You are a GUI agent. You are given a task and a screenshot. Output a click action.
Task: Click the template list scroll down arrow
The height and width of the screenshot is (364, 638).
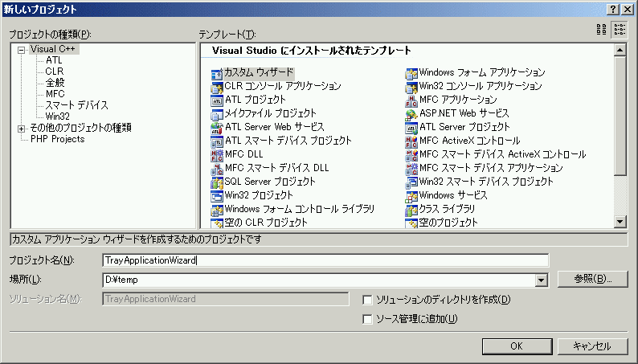(620, 222)
